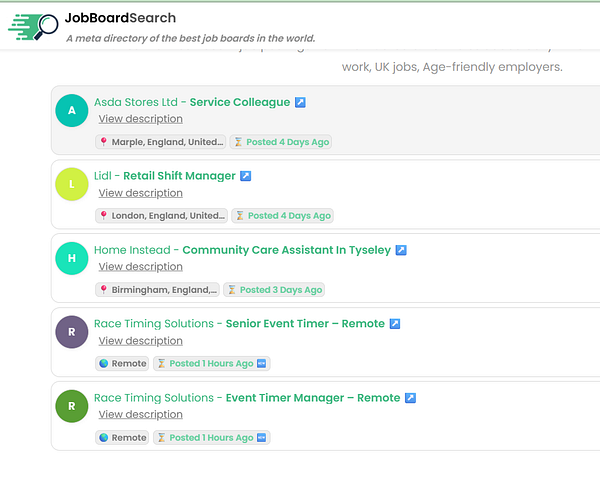Click the London, England location tag
Image resolution: width=600 pixels, height=487 pixels.
click(161, 216)
